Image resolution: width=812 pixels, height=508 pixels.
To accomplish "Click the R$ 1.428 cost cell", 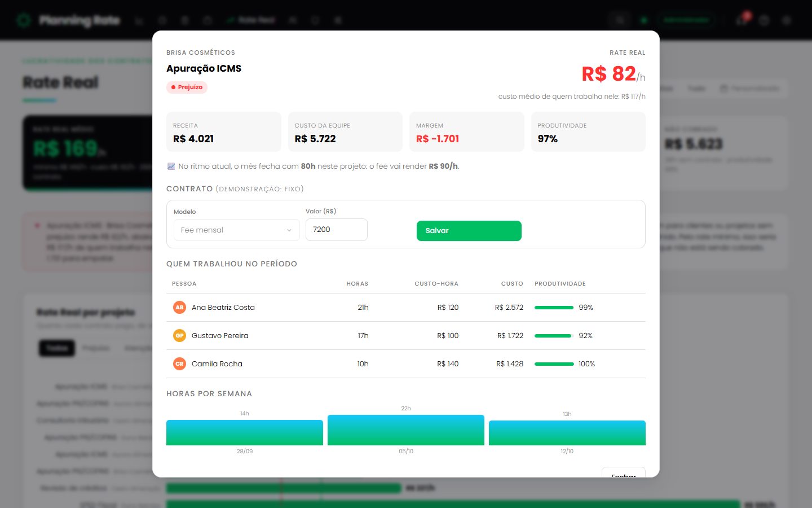I will pos(510,364).
